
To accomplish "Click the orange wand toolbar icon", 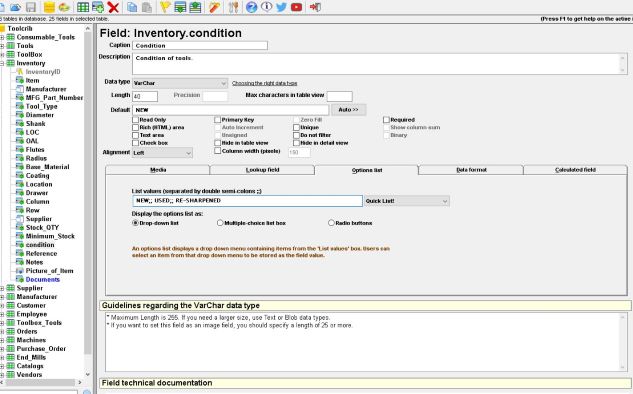I will click(x=214, y=7).
